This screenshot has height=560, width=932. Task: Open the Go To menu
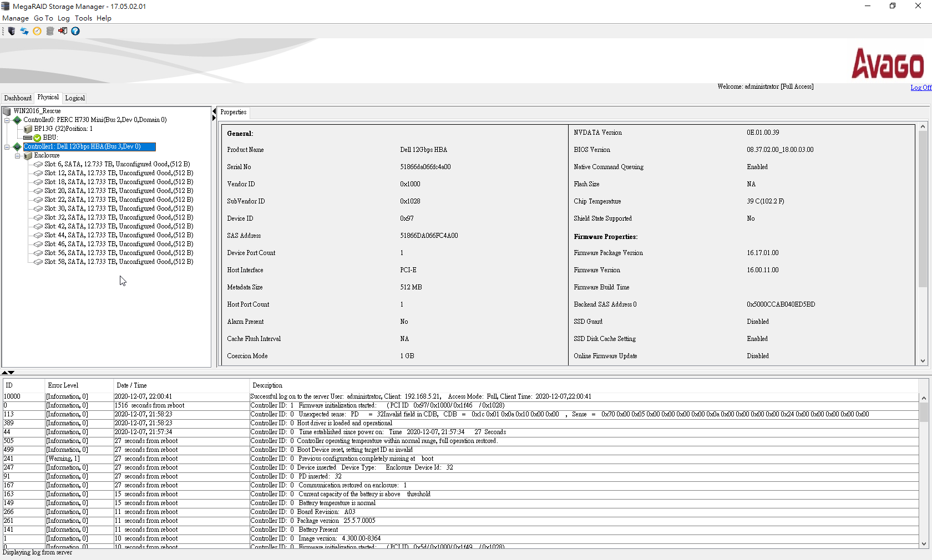pyautogui.click(x=43, y=18)
